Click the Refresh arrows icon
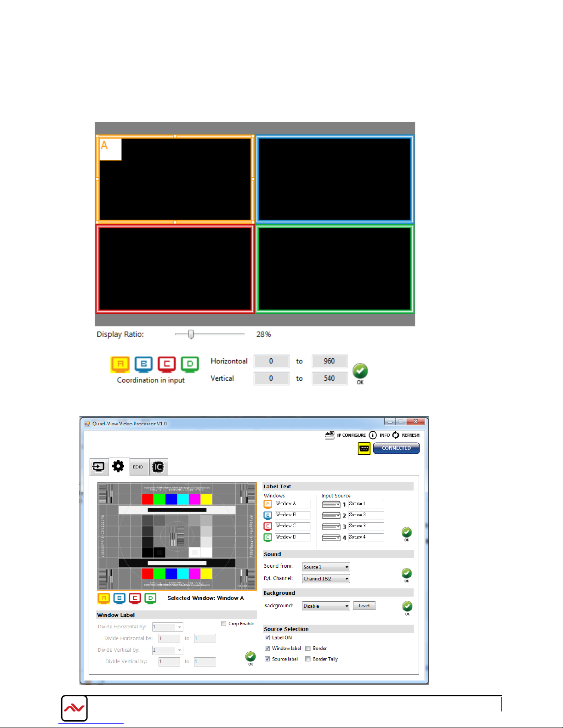This screenshot has width=563, height=728. (x=396, y=435)
